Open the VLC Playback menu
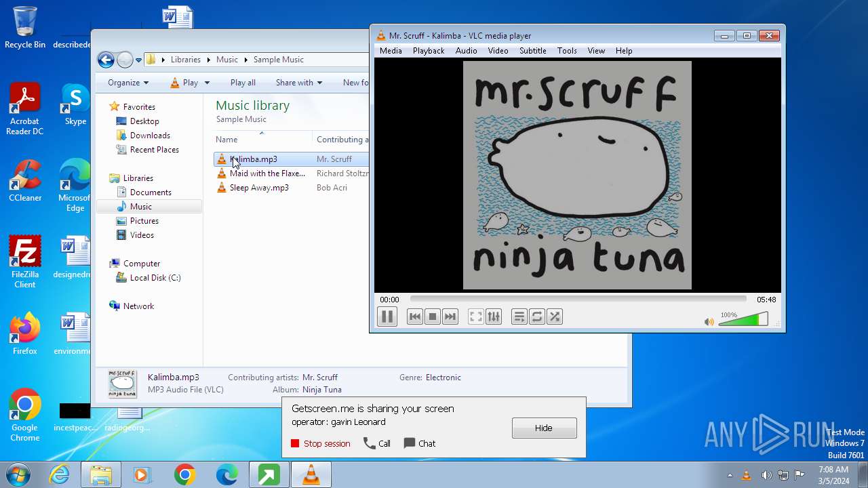This screenshot has height=488, width=868. pos(429,51)
